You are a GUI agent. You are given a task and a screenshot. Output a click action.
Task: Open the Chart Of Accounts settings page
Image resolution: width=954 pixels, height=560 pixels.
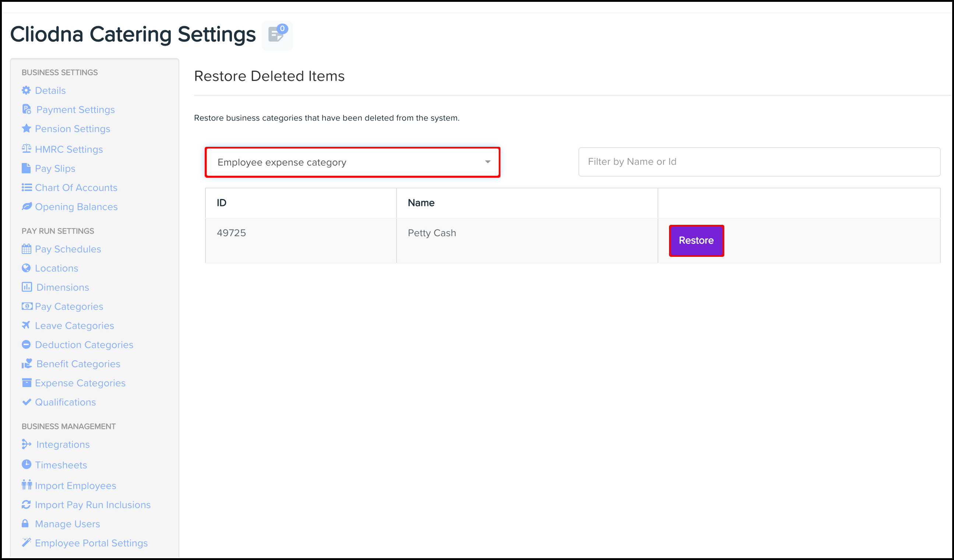[x=76, y=188]
